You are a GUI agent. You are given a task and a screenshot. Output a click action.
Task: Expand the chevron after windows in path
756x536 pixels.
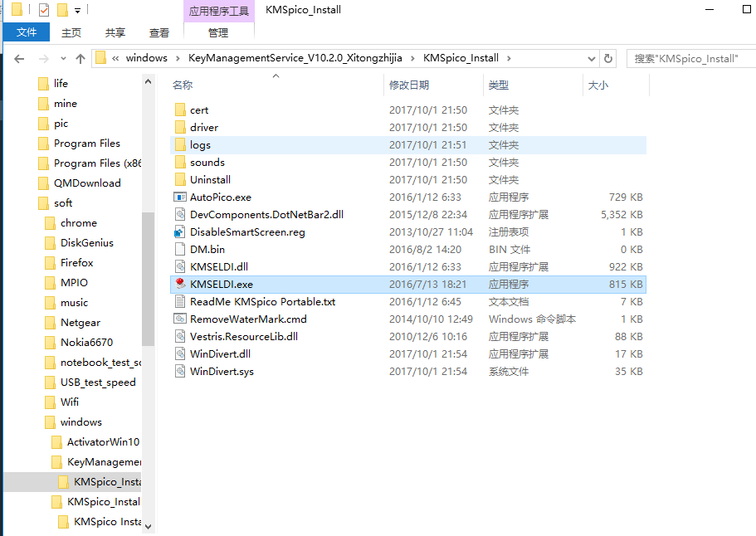click(x=178, y=58)
